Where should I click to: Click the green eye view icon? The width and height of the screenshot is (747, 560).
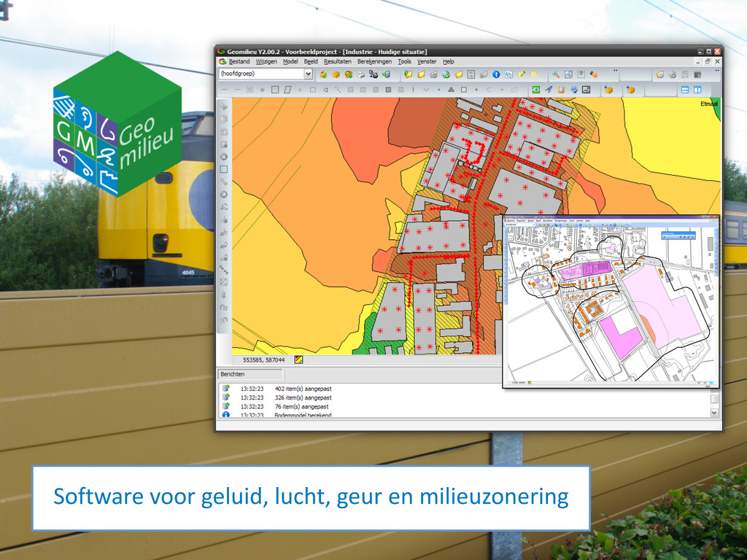pyautogui.click(x=536, y=90)
